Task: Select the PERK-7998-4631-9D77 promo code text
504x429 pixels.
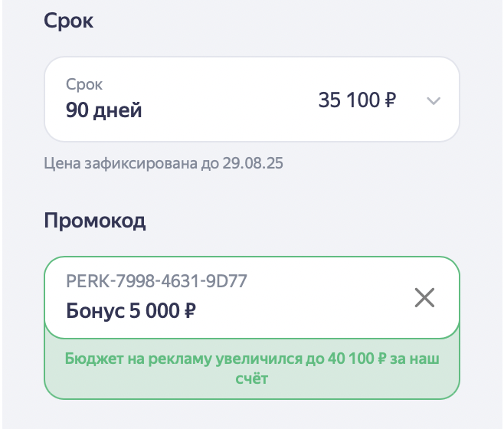Action: 156,280
